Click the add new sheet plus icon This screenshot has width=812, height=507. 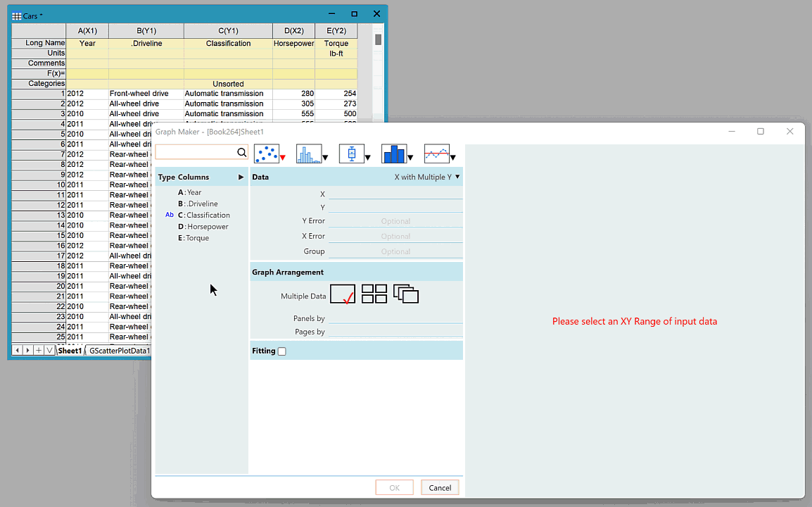[39, 351]
